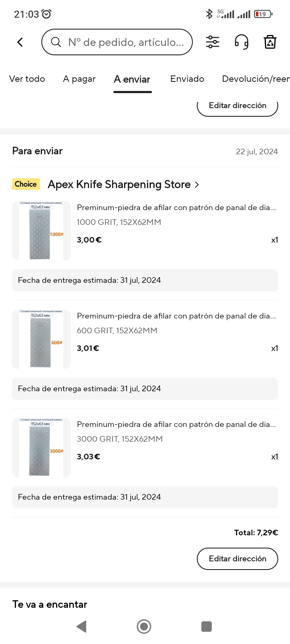Open 600 GRIT stone thumbnail
Viewport: 290px width, 644px height.
[41, 339]
